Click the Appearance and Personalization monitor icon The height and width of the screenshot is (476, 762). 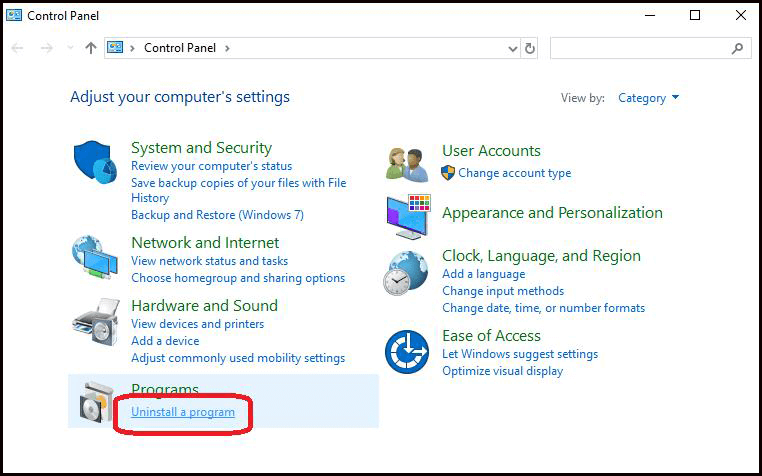pyautogui.click(x=408, y=217)
